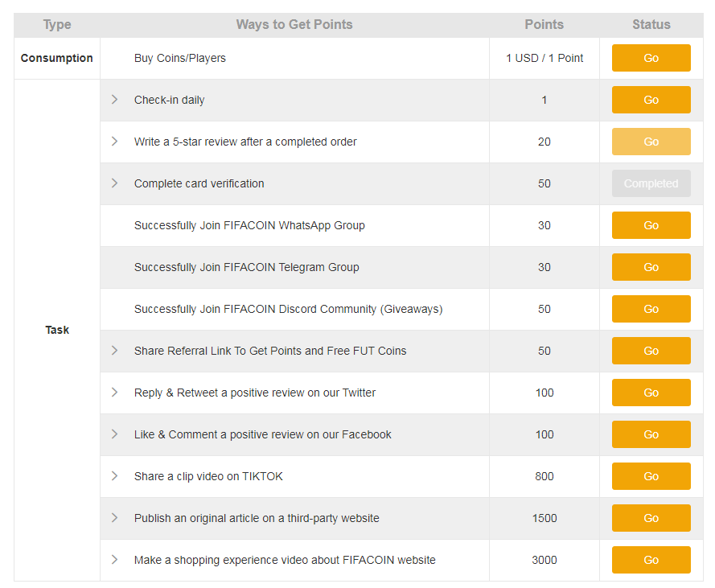Click Go for the Discord Community giveaway
Viewport: 715px width, 588px height.
(651, 309)
